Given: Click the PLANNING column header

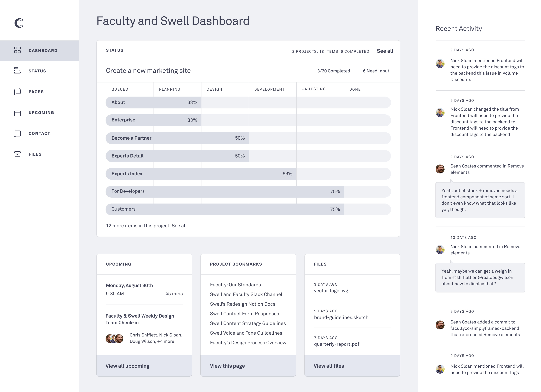Looking at the screenshot, I should (x=170, y=89).
